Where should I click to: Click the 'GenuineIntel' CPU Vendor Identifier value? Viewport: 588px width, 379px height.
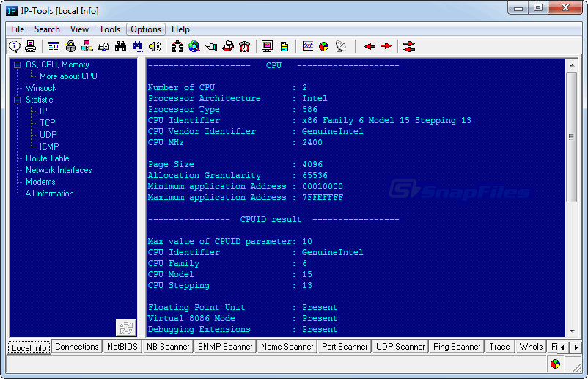[333, 131]
